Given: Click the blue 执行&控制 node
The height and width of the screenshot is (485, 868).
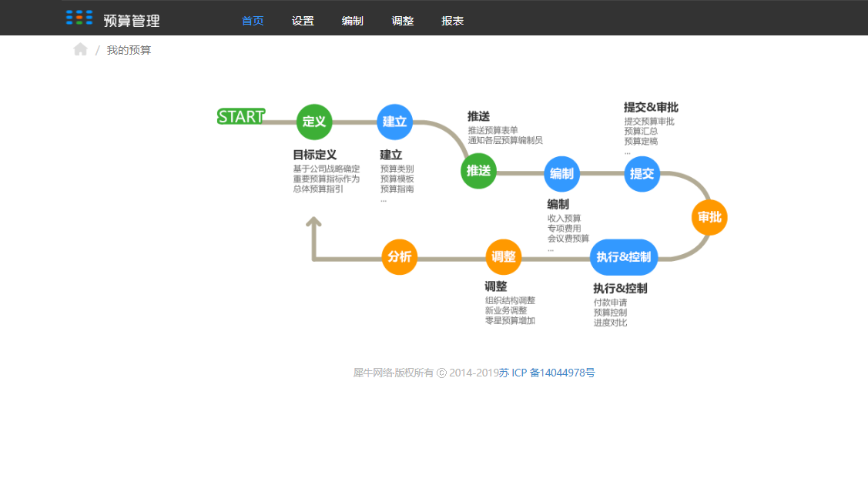Looking at the screenshot, I should (624, 257).
